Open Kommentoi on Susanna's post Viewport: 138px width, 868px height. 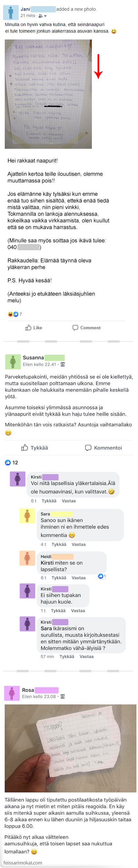coord(103,448)
